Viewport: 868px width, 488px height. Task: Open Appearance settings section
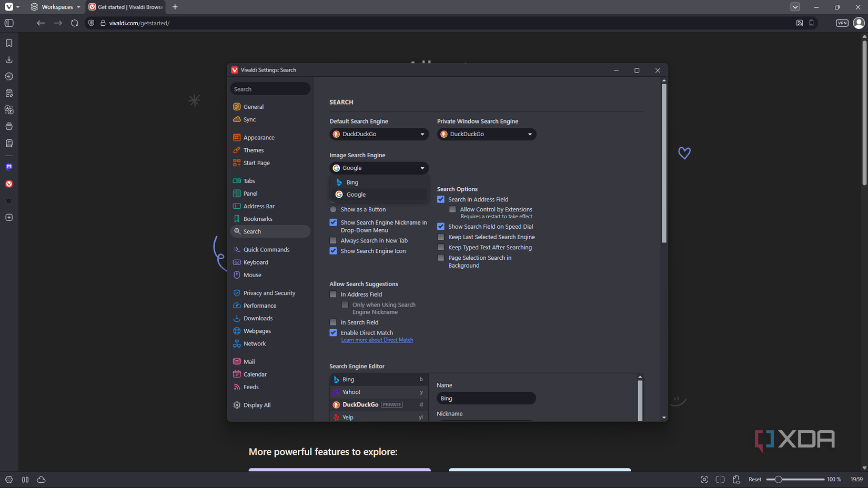click(259, 137)
